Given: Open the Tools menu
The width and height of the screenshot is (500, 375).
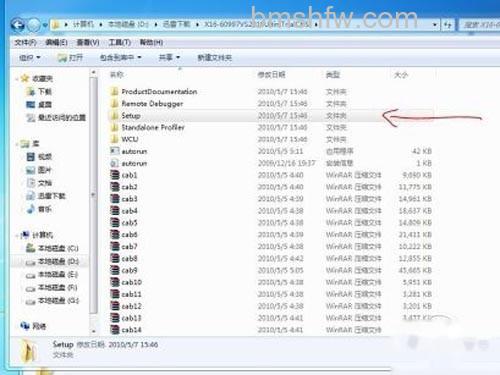Looking at the screenshot, I should pos(119,43).
